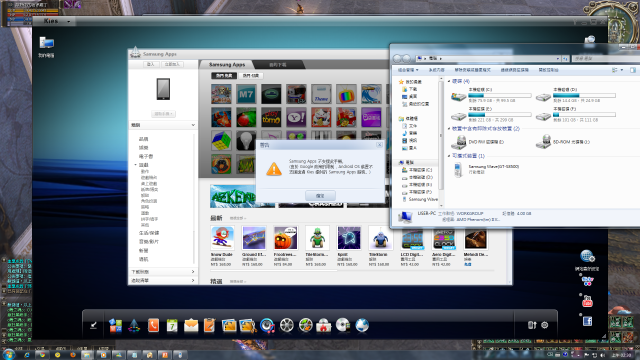The image size is (640, 360).
Task: Click the device transfer icon beside the gear
Action: pyautogui.click(x=531, y=325)
